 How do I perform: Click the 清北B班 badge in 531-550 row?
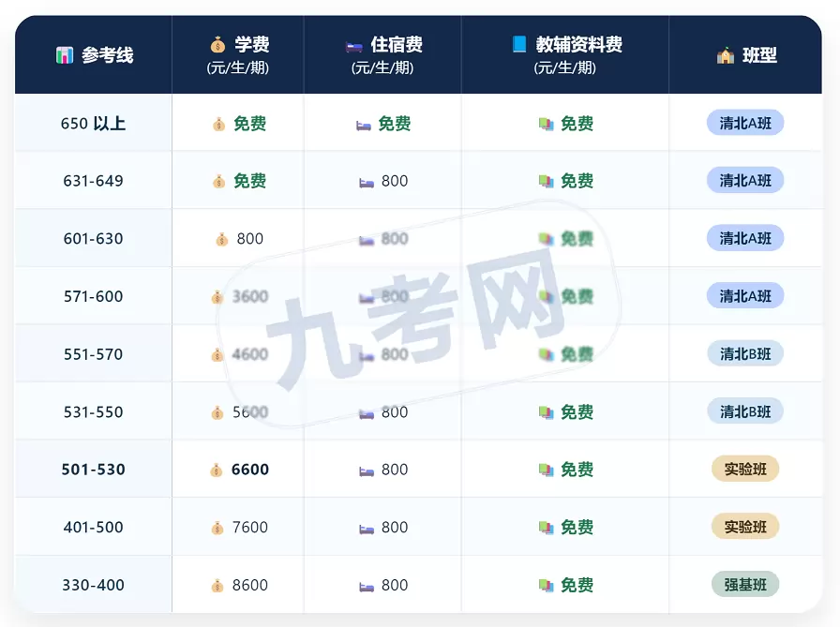click(x=745, y=411)
